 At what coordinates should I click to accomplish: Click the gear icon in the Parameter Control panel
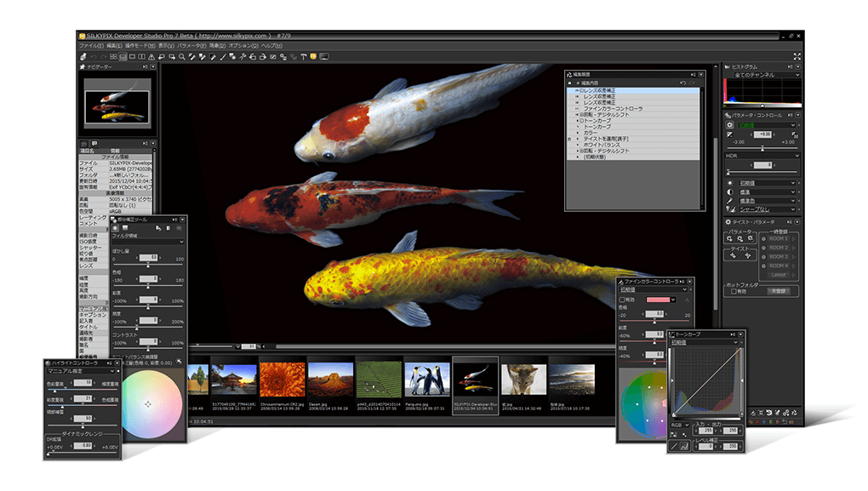point(730,124)
